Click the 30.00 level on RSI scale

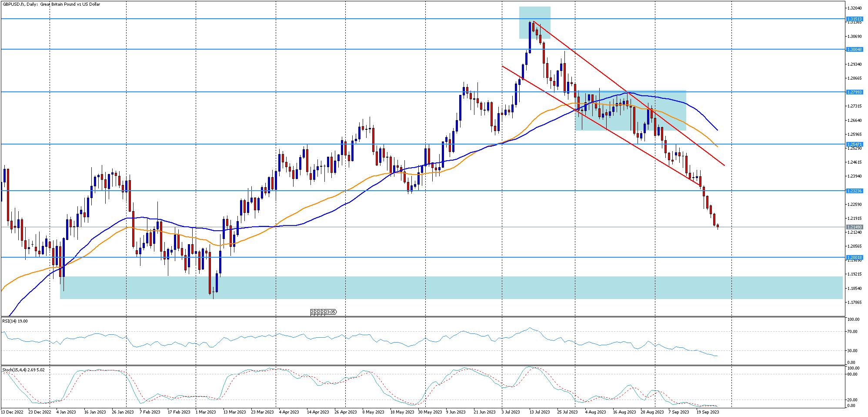[853, 351]
